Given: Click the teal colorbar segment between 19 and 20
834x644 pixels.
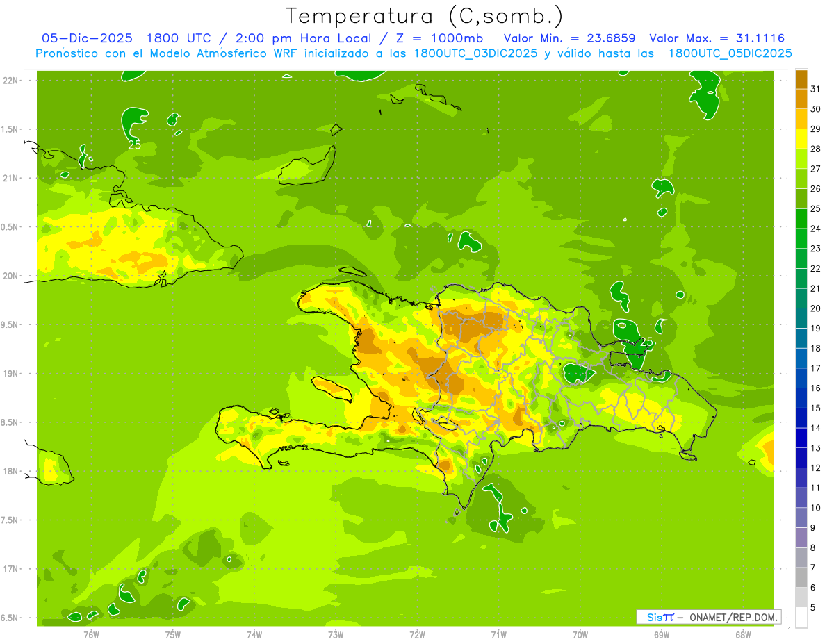Looking at the screenshot, I should [801, 318].
